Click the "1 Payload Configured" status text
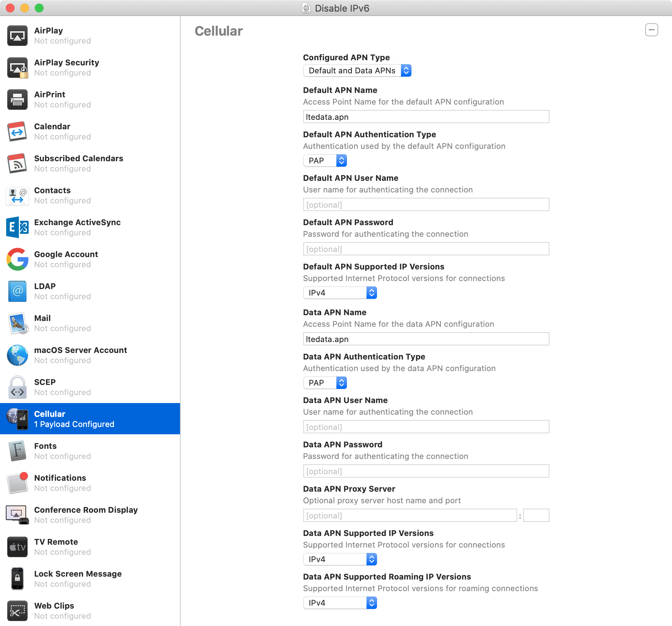The width and height of the screenshot is (672, 626). point(74,424)
